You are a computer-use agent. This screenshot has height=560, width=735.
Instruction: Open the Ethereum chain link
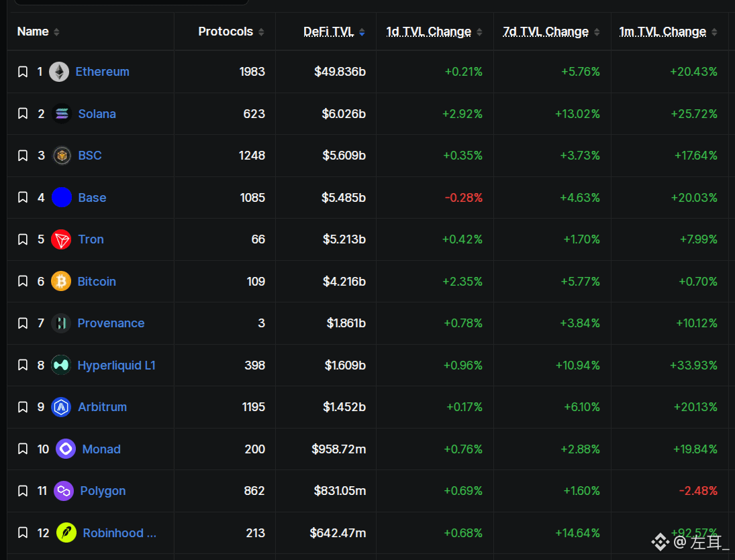[x=102, y=72]
